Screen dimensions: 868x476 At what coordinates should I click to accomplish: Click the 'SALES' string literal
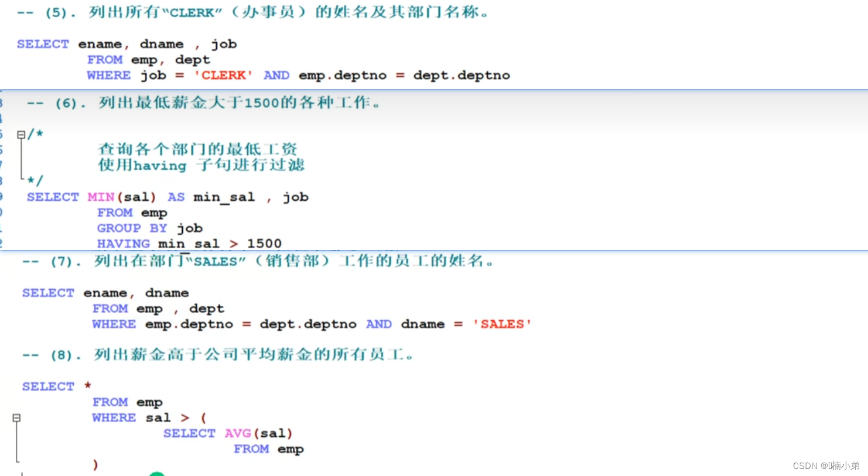502,324
